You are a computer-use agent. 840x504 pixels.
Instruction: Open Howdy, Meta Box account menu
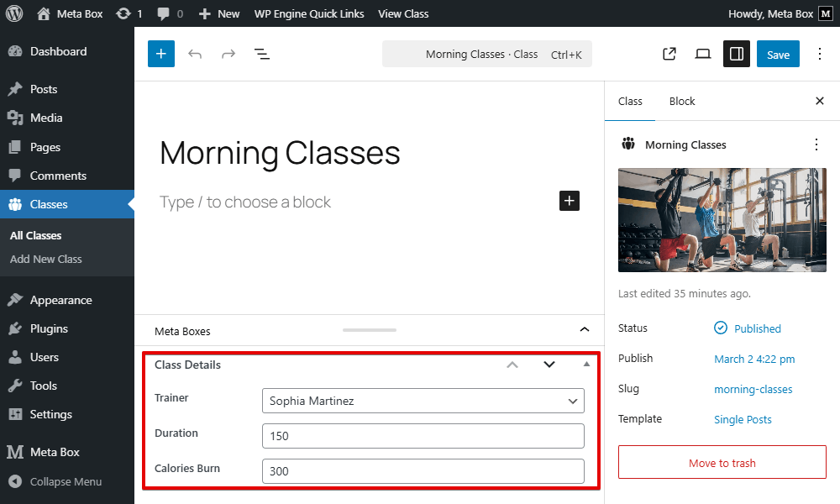pyautogui.click(x=780, y=13)
